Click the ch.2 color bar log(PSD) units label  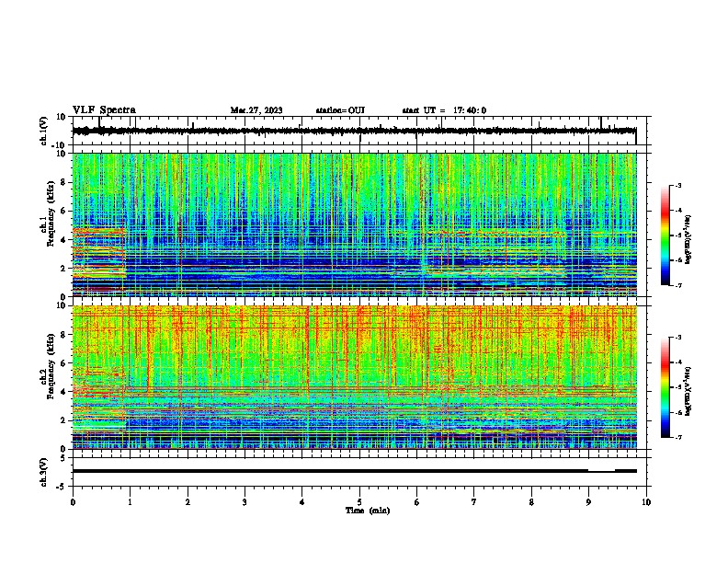pyautogui.click(x=688, y=391)
